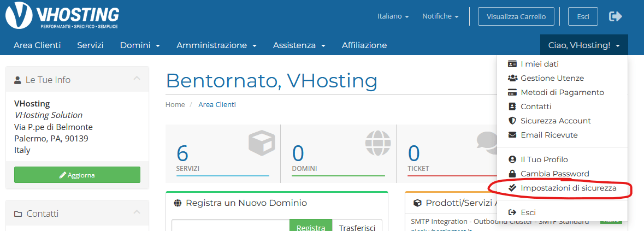Viewport: 644px width, 231px height.
Task: Open the 0 Domini stat tile
Action: coord(339,154)
